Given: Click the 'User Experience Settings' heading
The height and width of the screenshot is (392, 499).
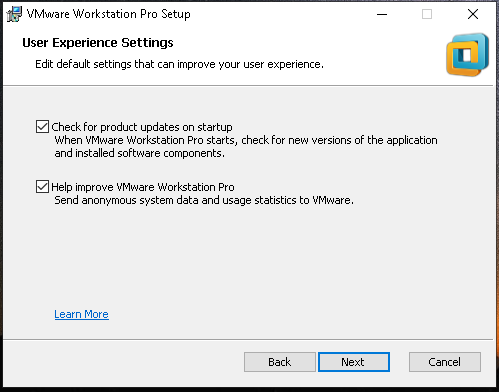Looking at the screenshot, I should [98, 43].
